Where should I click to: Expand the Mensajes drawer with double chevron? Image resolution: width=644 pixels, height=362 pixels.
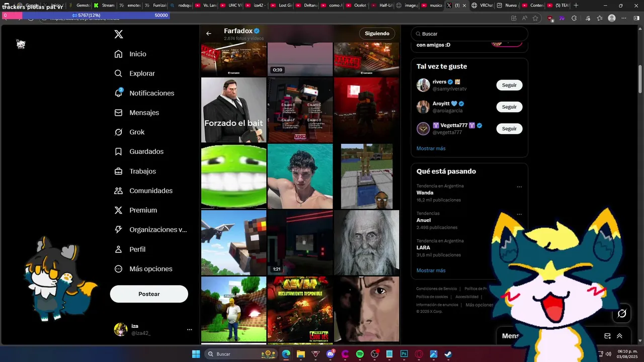click(x=619, y=336)
